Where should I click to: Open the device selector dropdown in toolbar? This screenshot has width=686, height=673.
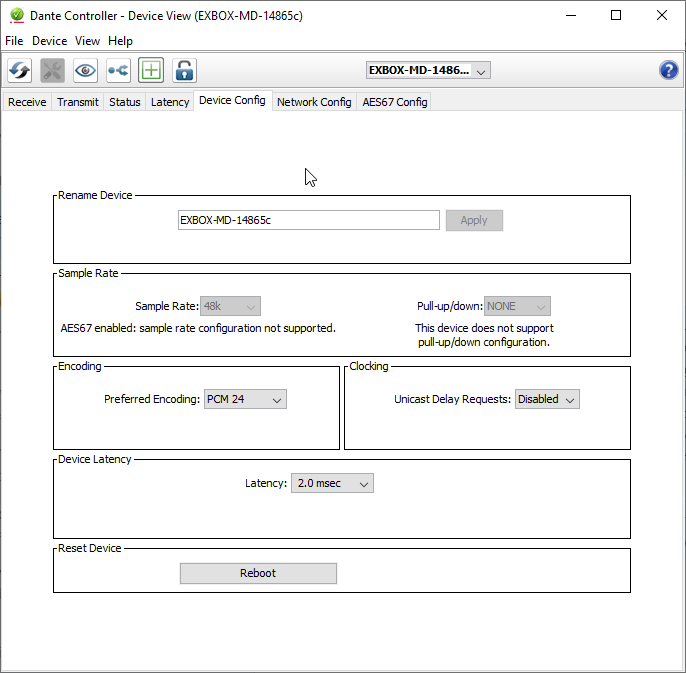click(x=428, y=70)
